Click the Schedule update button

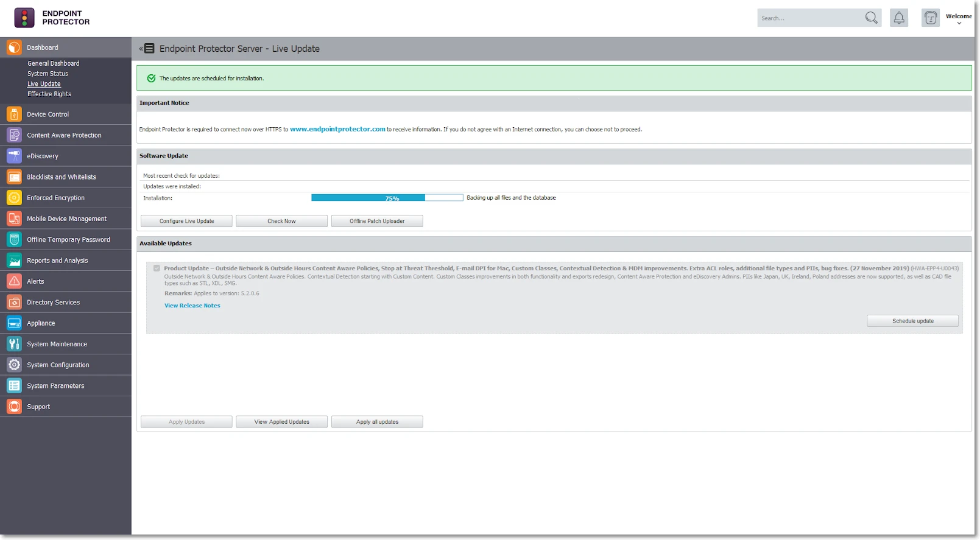[x=912, y=321]
